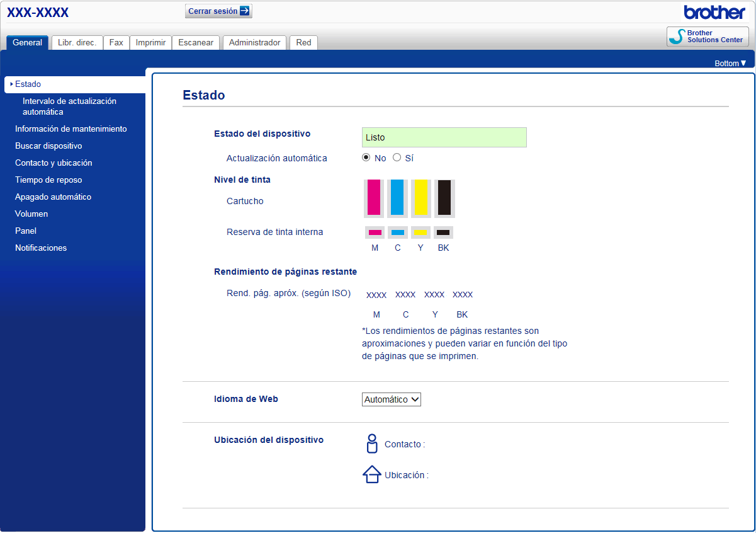Image resolution: width=756 pixels, height=533 pixels.
Task: Click the Ubicación house icon
Action: click(372, 474)
